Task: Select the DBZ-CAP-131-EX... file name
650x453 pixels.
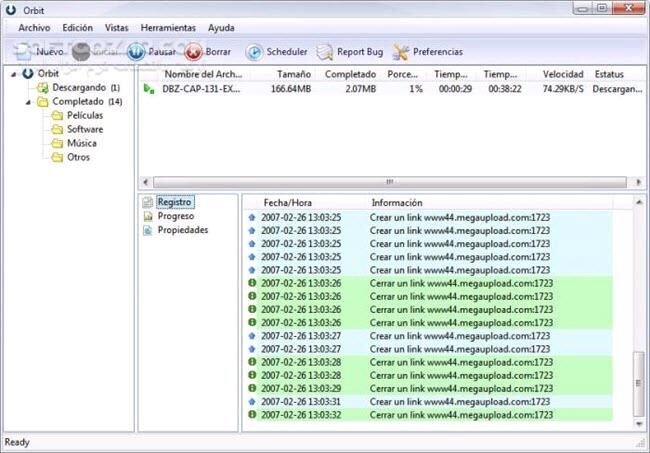Action: click(201, 89)
